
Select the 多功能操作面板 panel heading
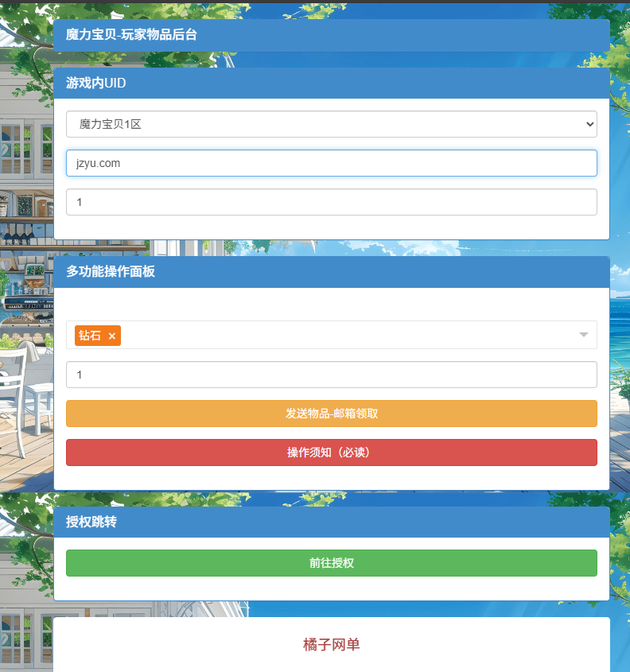111,272
